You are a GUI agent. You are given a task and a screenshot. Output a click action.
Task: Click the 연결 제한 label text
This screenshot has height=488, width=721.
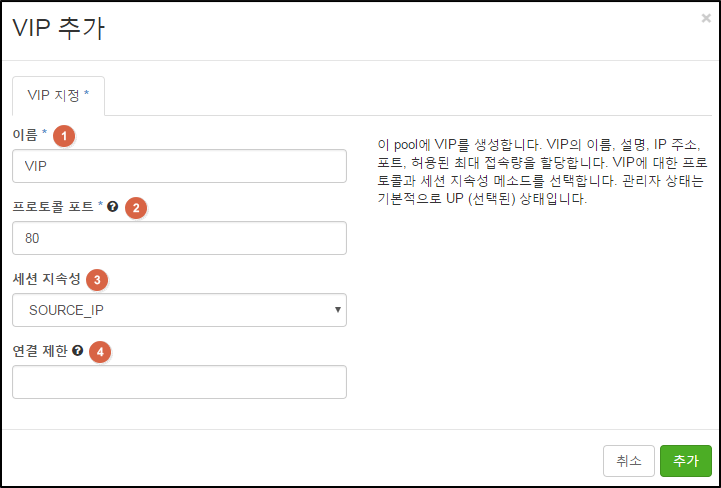(x=40, y=350)
